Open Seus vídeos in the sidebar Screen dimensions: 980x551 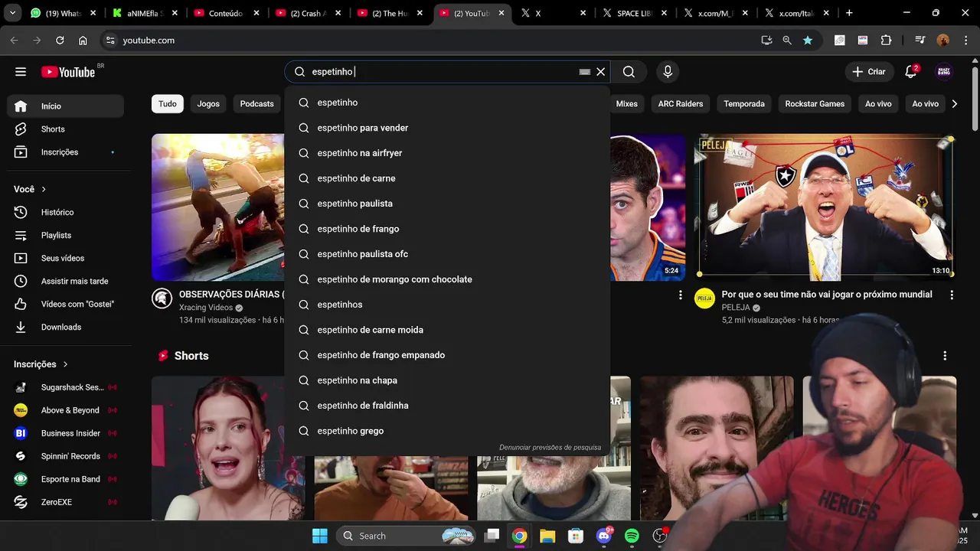tap(65, 258)
